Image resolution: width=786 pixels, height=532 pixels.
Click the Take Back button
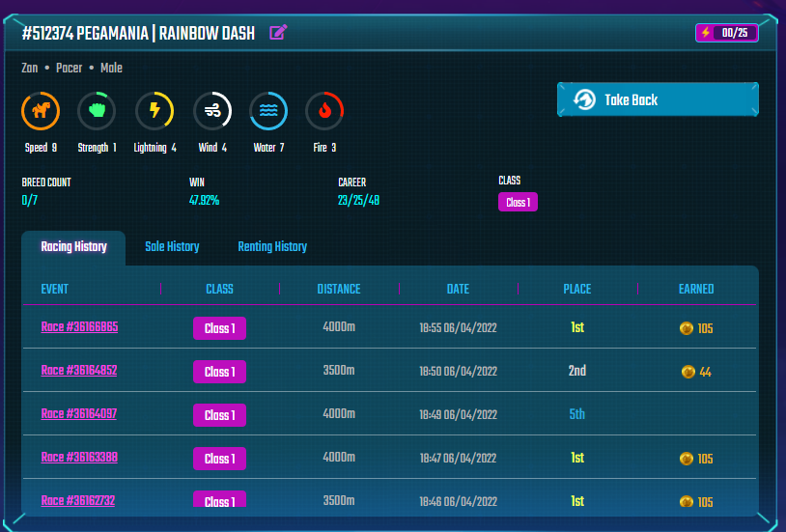tap(658, 99)
